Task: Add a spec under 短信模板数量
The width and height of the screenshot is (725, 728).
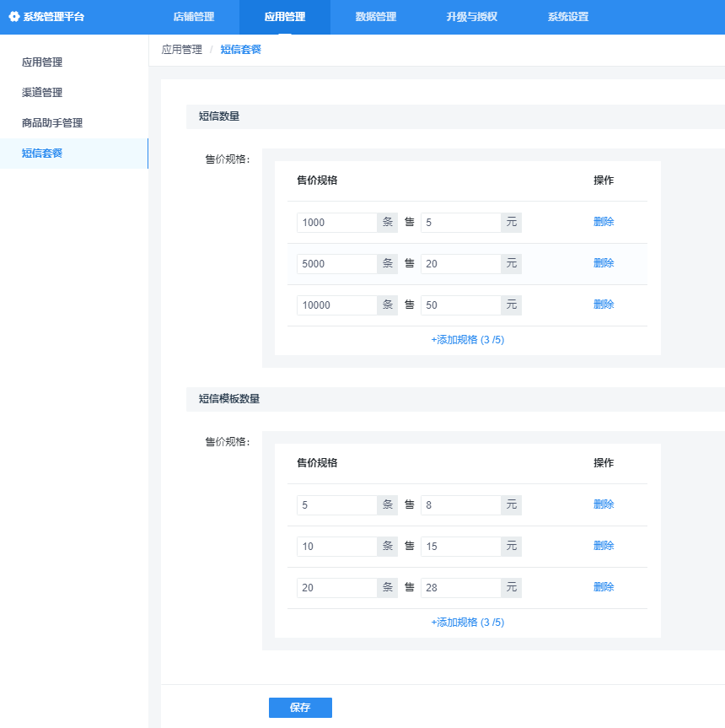Action: click(468, 623)
